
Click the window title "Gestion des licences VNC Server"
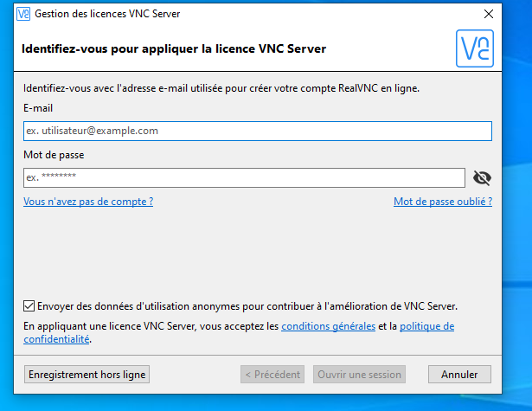click(106, 14)
